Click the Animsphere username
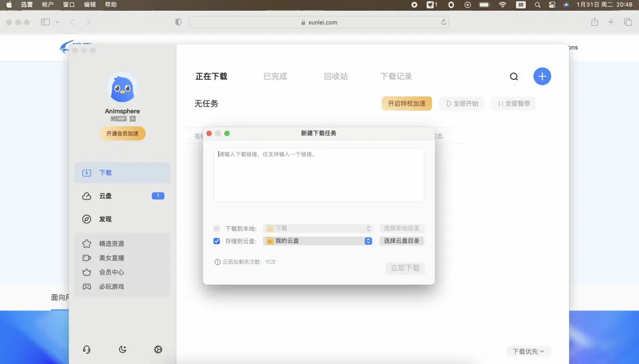Screen dimensions: 639x364 click(x=122, y=111)
